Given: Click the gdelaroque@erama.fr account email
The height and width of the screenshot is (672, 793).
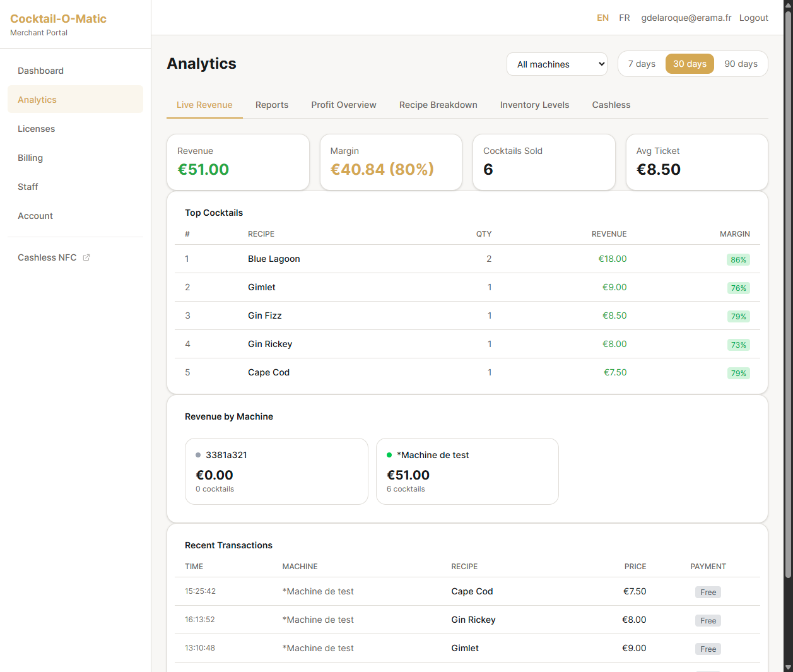Looking at the screenshot, I should [686, 18].
